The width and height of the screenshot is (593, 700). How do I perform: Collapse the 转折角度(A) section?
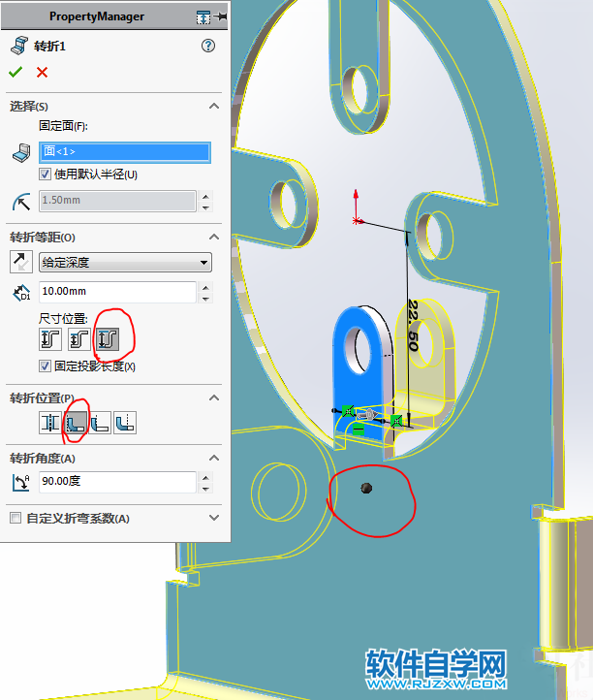pos(214,458)
